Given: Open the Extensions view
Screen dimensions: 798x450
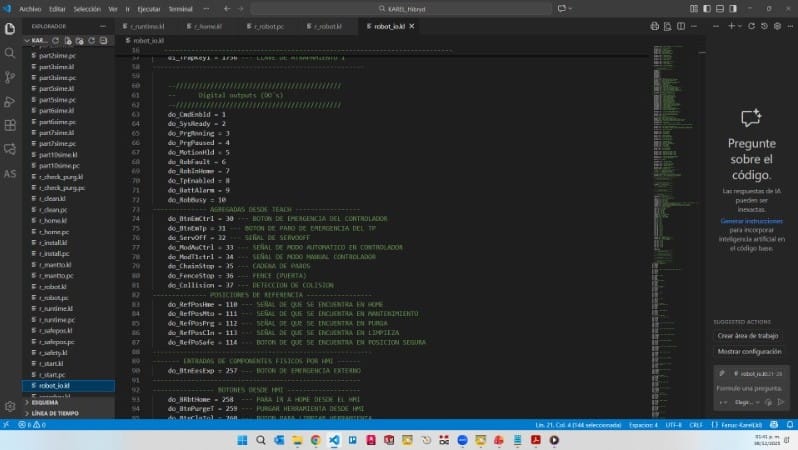Looking at the screenshot, I should tap(10, 125).
